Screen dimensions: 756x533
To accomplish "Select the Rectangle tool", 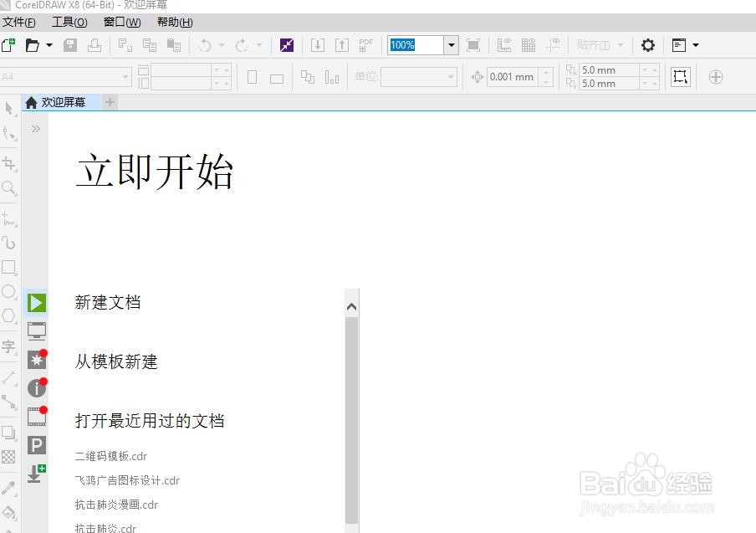I will click(10, 268).
